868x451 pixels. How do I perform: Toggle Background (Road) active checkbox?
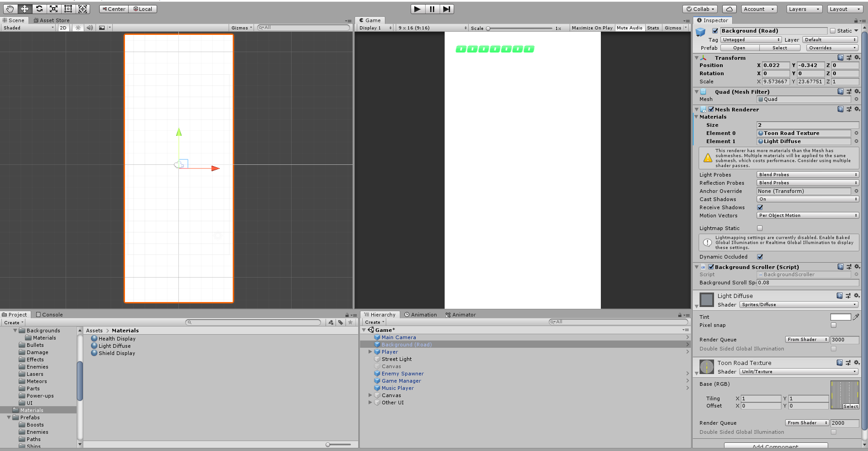(x=715, y=31)
